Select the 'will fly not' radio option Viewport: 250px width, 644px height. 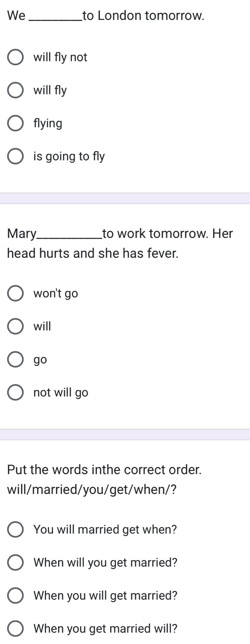coord(15,57)
